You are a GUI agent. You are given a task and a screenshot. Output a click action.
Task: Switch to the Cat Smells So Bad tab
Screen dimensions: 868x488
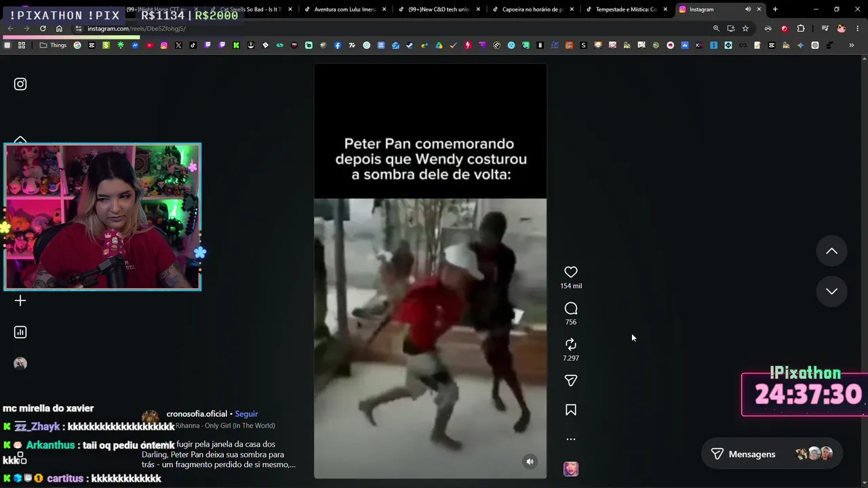point(250,9)
